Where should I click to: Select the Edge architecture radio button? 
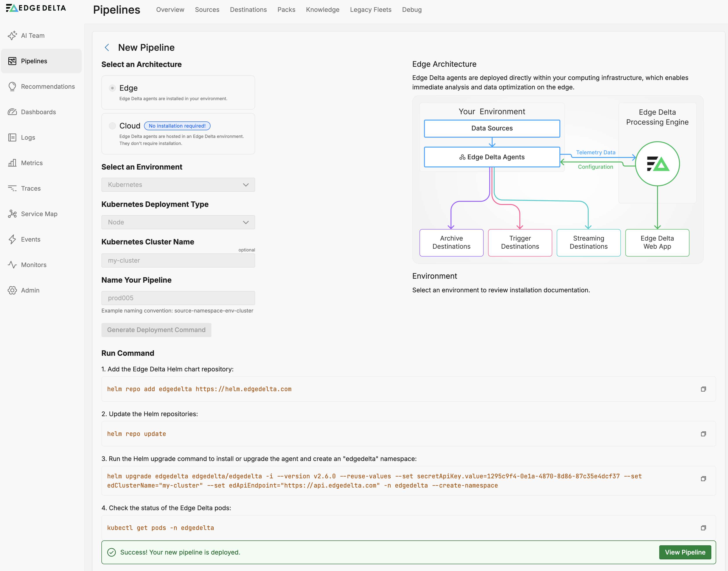click(x=112, y=88)
